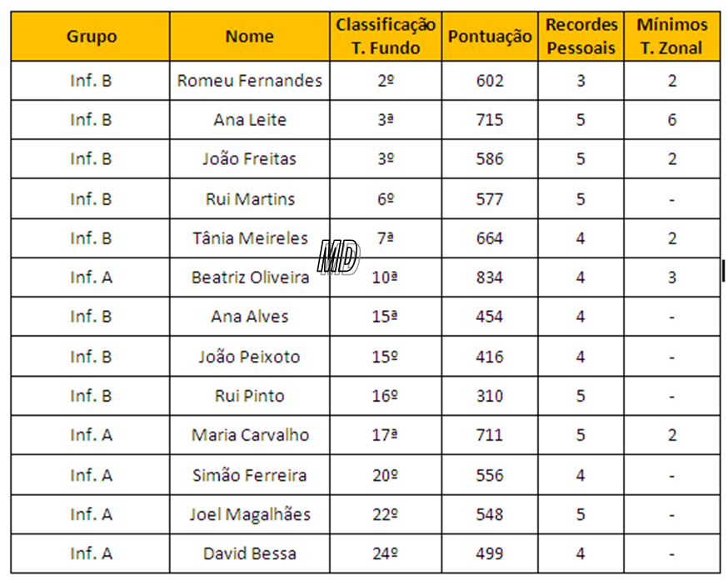Click the Mínimos T. Zonal header
Screen dimensions: 728x581
pyautogui.click(x=671, y=37)
